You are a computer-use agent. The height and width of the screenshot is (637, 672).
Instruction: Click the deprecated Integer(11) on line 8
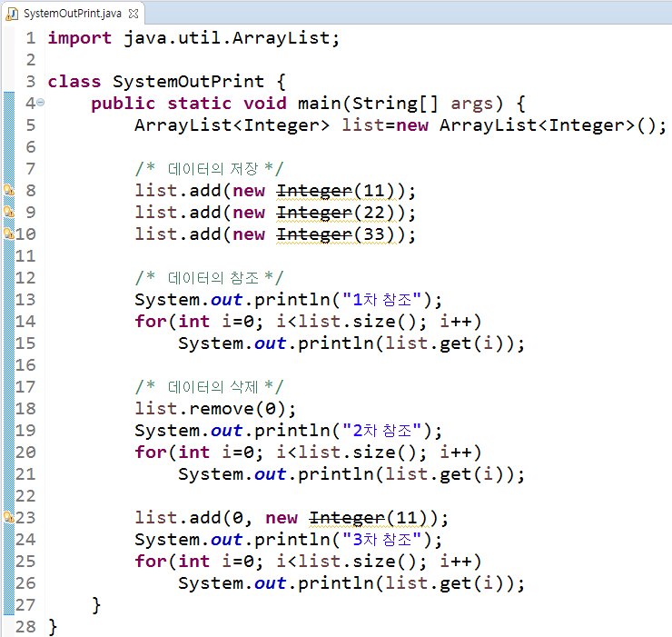[x=335, y=191]
